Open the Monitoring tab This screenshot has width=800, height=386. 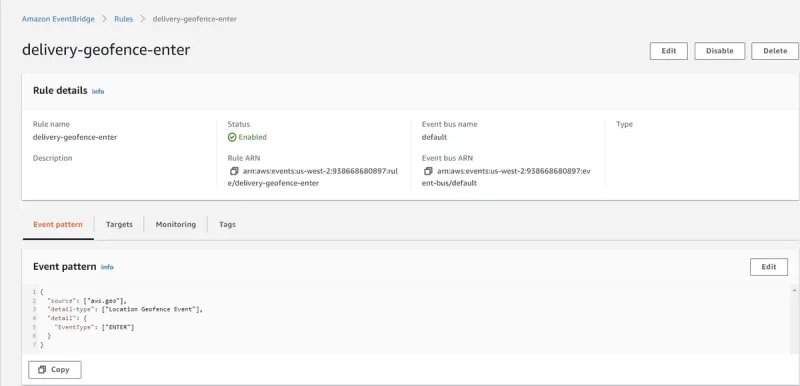click(176, 224)
